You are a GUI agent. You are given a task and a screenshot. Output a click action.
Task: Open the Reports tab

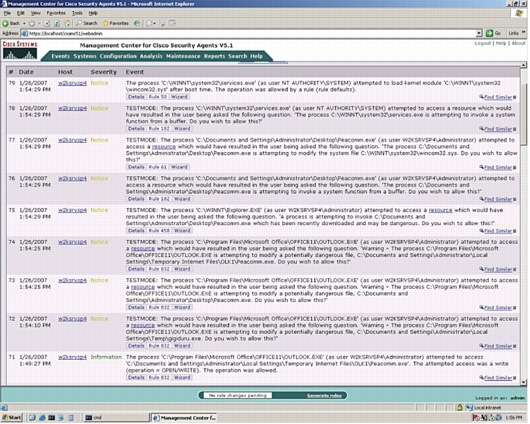(x=214, y=56)
